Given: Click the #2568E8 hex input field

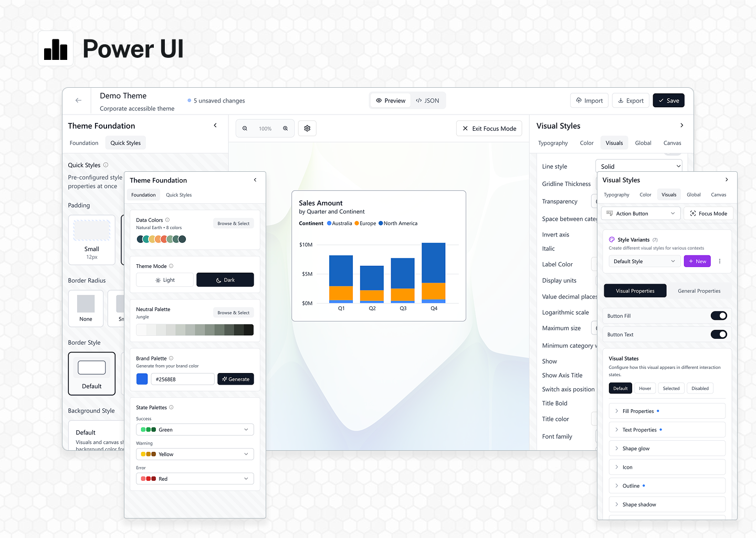Looking at the screenshot, I should 183,379.
